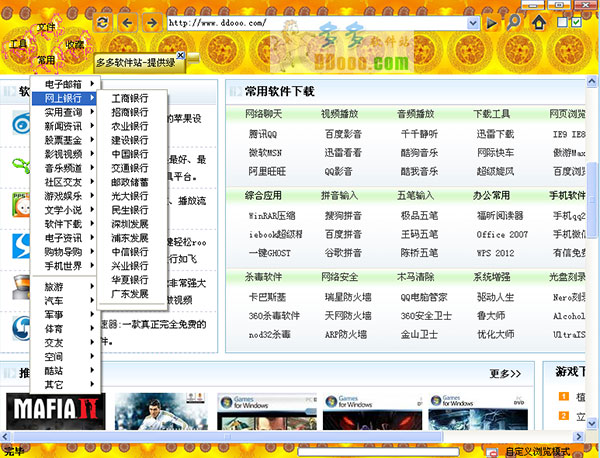This screenshot has width=600, height=458.
Task: Close the 多多软件站 tab with X
Action: point(181,55)
